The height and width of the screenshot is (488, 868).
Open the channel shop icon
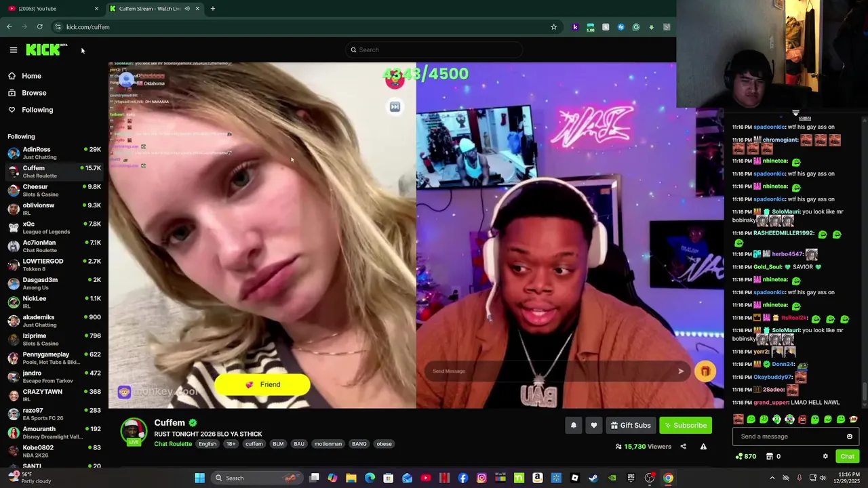pyautogui.click(x=770, y=456)
